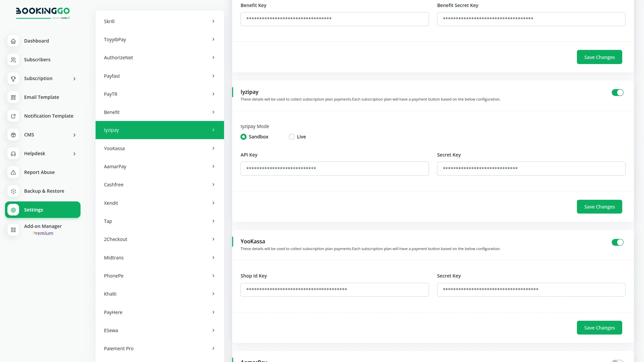Open Email Template from sidebar icon
Image resolution: width=644 pixels, height=362 pixels.
click(13, 97)
